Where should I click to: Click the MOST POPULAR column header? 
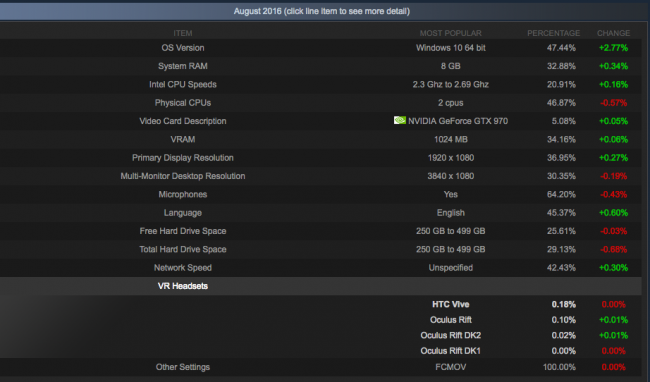pyautogui.click(x=451, y=33)
